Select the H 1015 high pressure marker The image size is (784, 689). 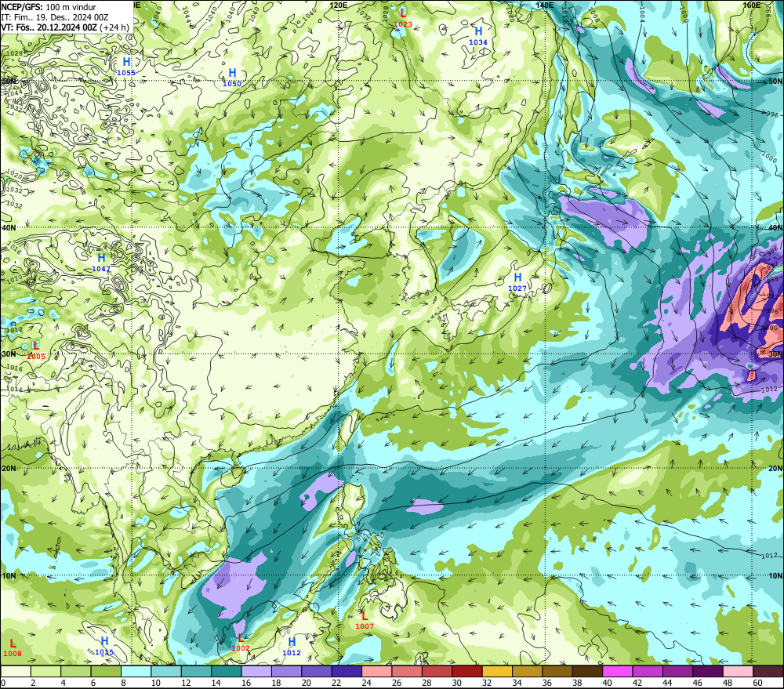[x=104, y=646]
